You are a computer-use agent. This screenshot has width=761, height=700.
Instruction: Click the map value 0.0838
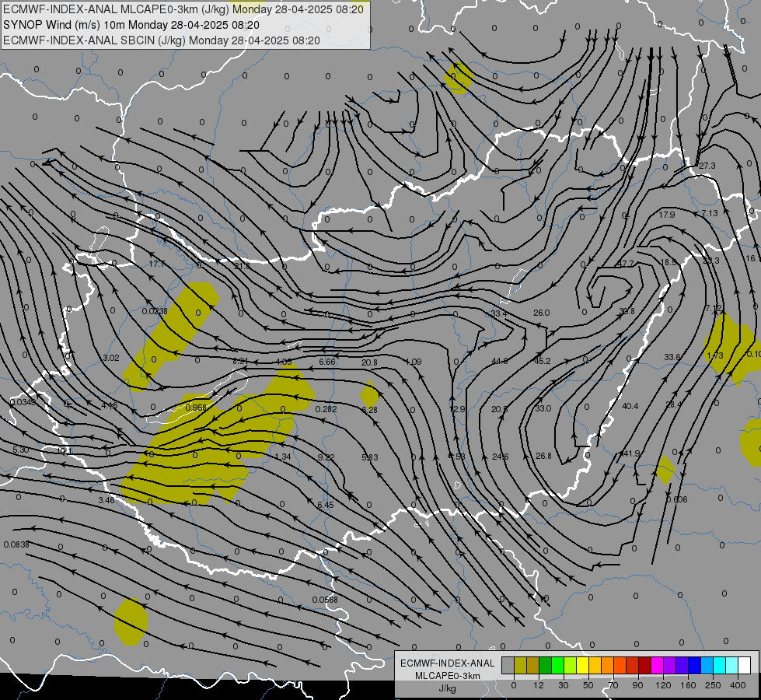pyautogui.click(x=16, y=544)
